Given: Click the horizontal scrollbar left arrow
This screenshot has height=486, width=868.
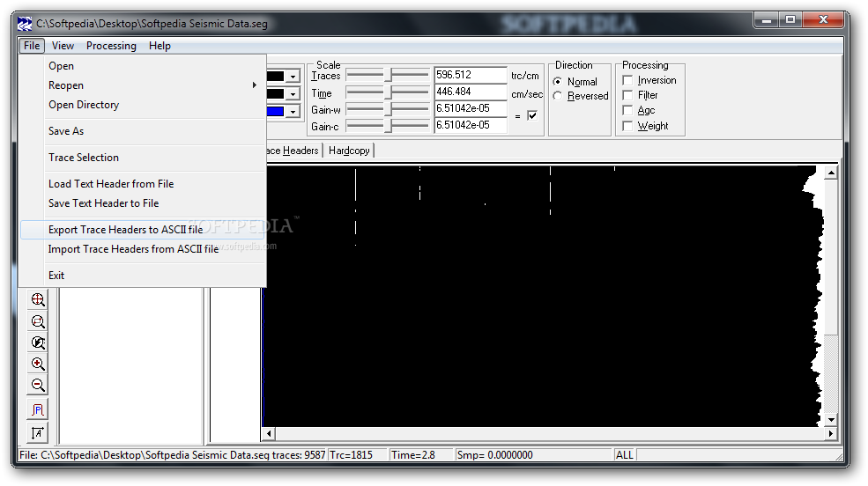Looking at the screenshot, I should pyautogui.click(x=269, y=433).
